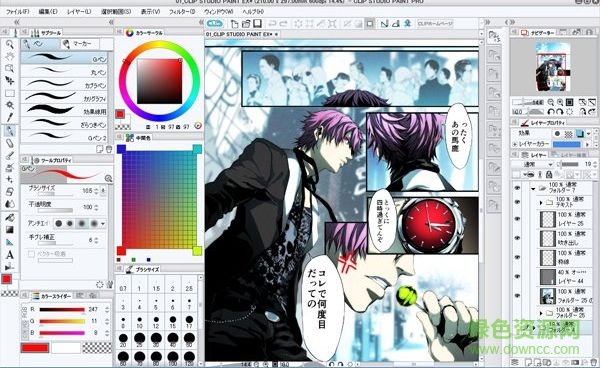Select the Text tool marked A
The width and height of the screenshot is (603, 368).
(9, 255)
